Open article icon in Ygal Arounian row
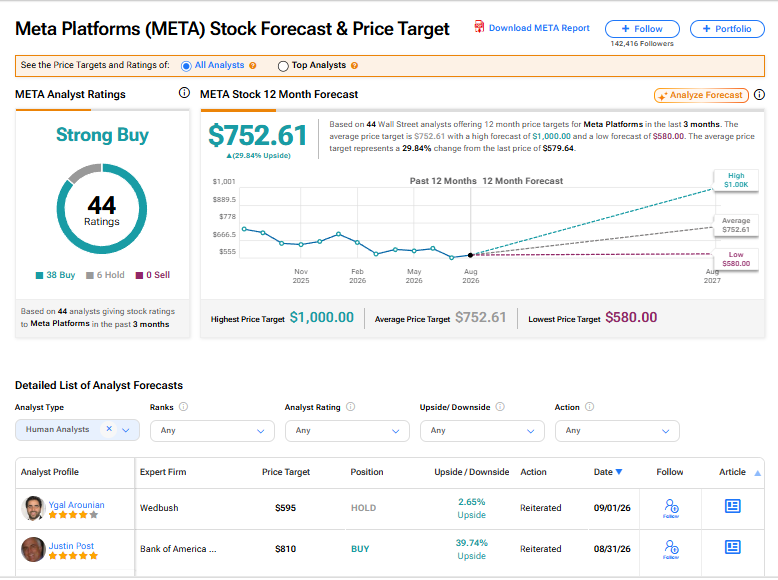 coord(732,506)
